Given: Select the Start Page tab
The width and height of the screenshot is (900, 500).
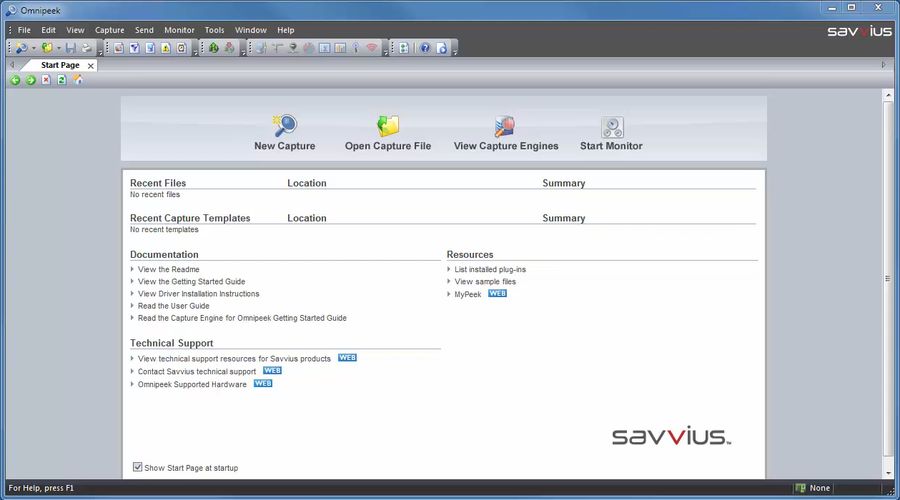Looking at the screenshot, I should click(x=60, y=65).
